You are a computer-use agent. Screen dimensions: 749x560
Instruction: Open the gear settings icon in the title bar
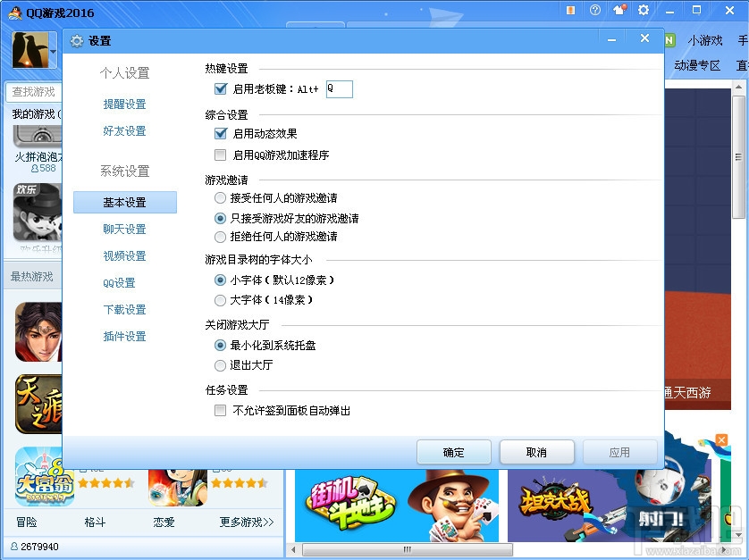(x=644, y=11)
